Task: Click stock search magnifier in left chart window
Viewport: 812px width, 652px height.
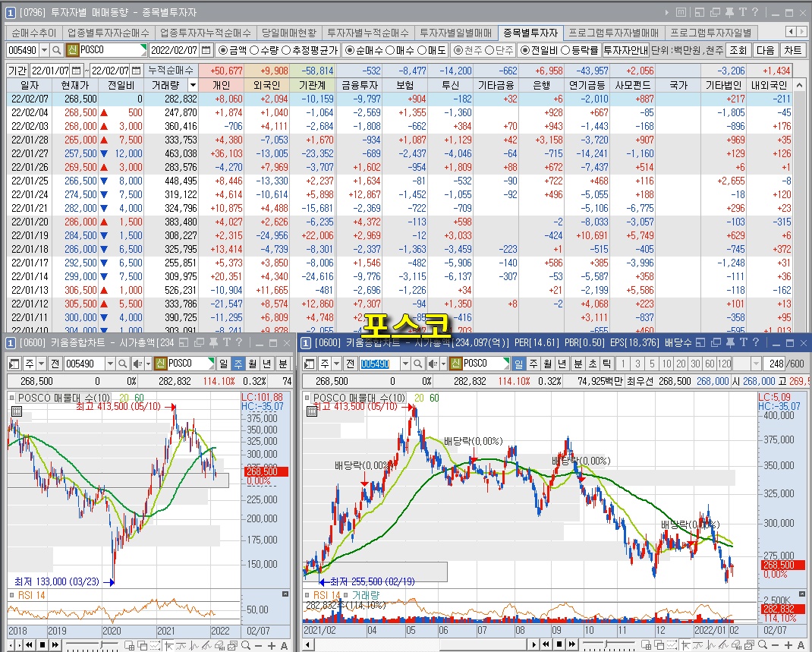Action: click(123, 364)
